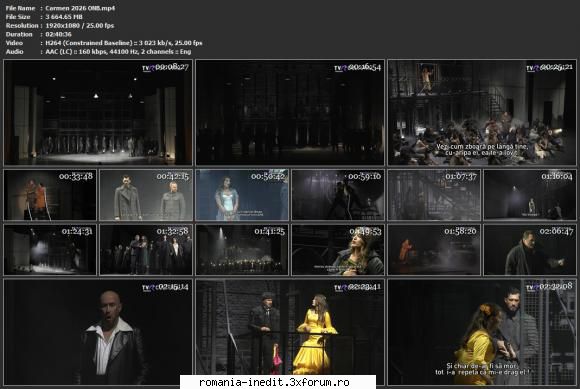This screenshot has width=580, height=389.
Task: Click the "Duration" label
Action: [19, 34]
